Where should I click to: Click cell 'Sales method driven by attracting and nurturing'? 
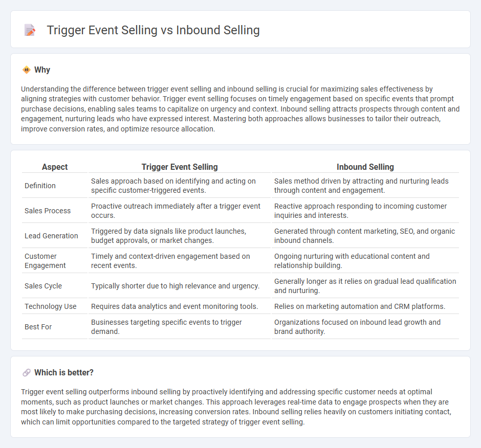[365, 186]
